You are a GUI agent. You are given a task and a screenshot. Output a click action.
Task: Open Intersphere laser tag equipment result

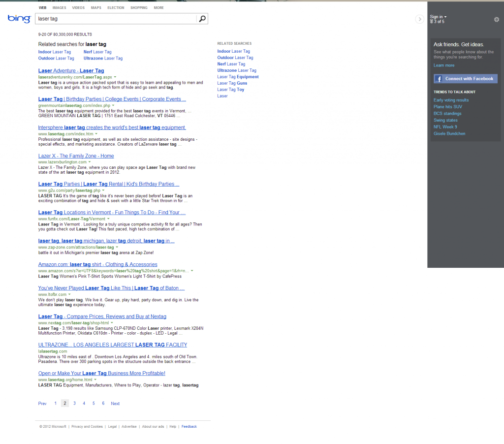tap(112, 127)
